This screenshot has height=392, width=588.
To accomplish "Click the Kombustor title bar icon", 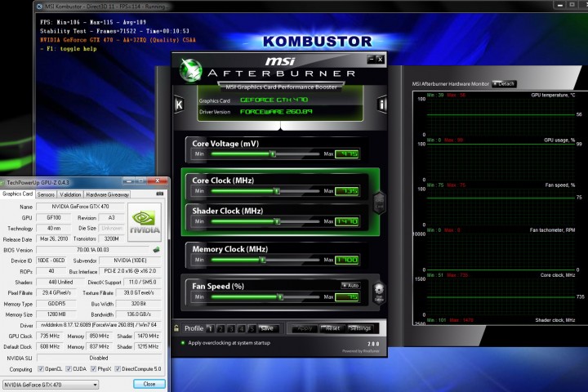I will coord(39,7).
